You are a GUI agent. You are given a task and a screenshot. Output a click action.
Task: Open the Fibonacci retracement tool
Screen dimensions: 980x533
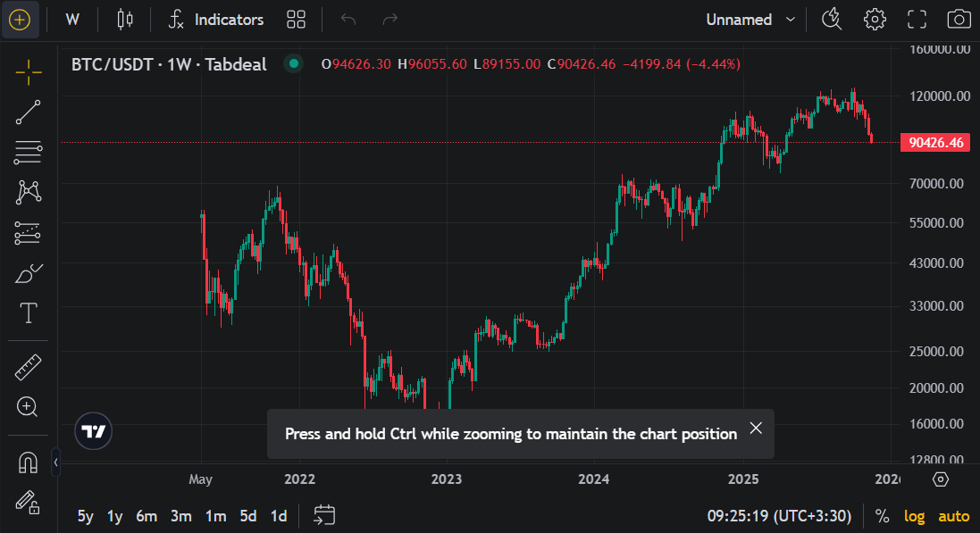tap(29, 153)
